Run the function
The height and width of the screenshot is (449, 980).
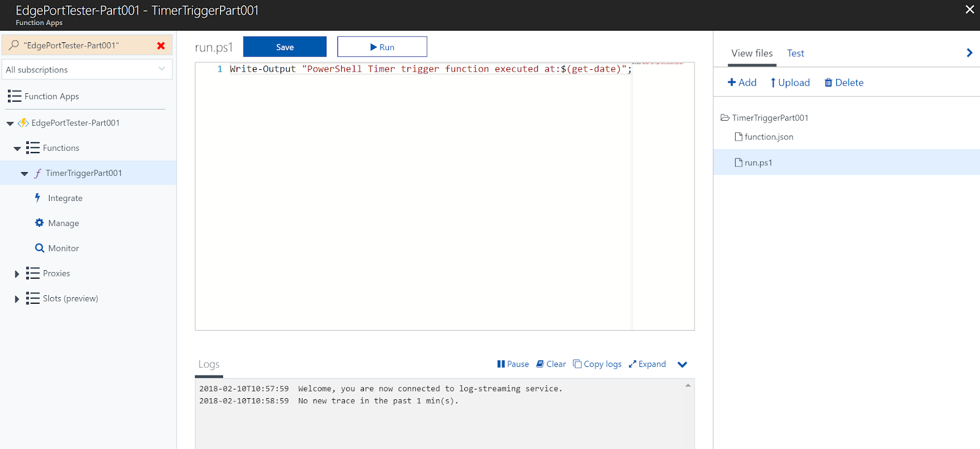(382, 47)
